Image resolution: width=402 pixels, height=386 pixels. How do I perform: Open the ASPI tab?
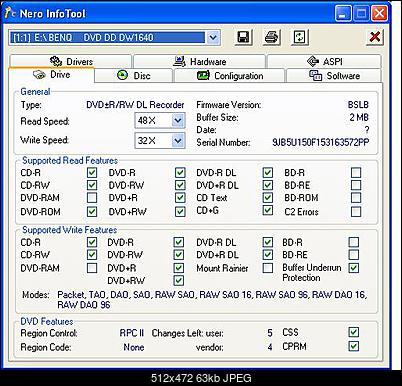pos(324,61)
